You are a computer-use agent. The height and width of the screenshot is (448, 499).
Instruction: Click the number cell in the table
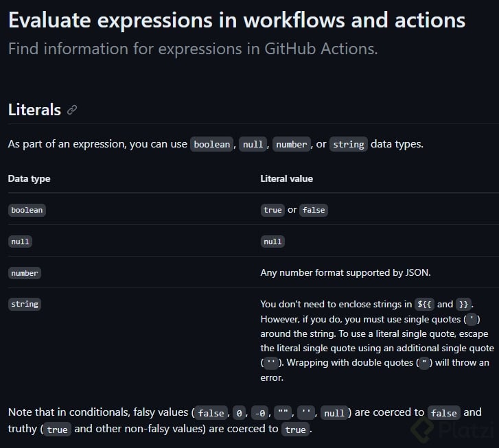25,273
